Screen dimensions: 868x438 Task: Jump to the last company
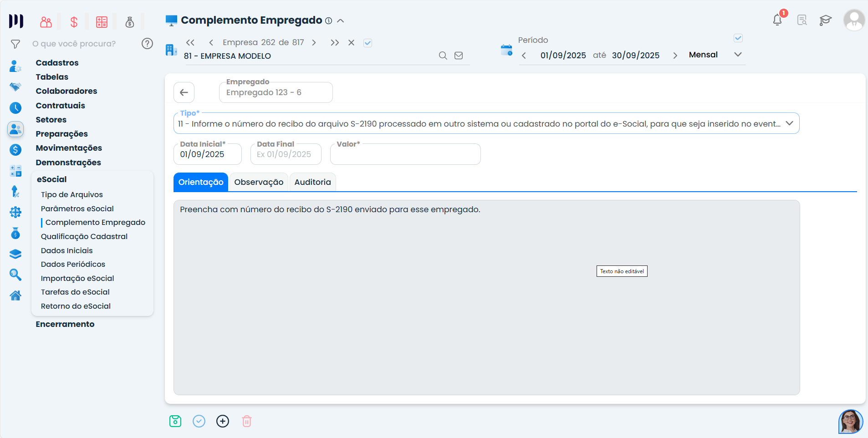point(335,42)
